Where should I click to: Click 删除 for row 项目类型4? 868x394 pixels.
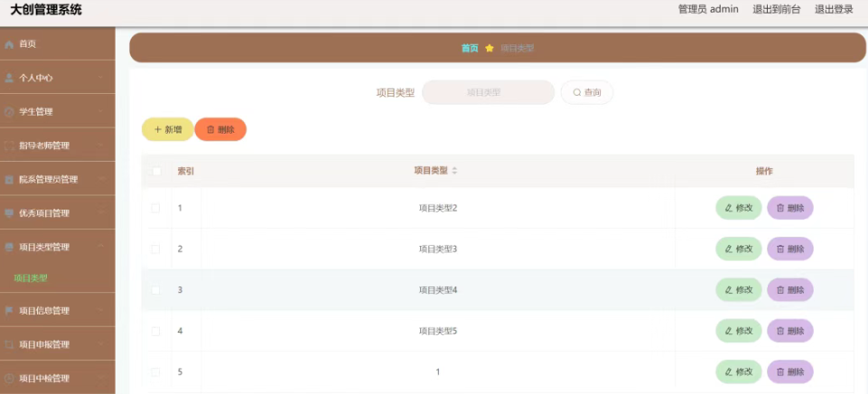coord(790,290)
